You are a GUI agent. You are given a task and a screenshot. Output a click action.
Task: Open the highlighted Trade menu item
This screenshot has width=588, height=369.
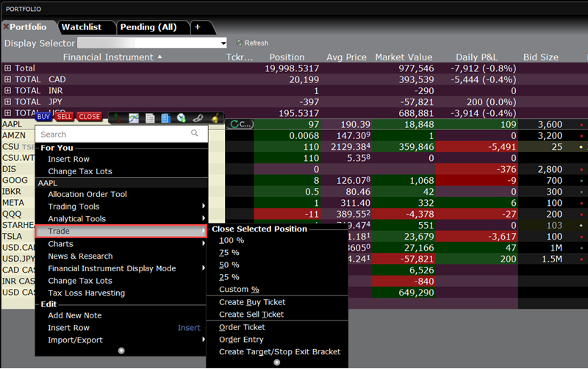pos(121,232)
